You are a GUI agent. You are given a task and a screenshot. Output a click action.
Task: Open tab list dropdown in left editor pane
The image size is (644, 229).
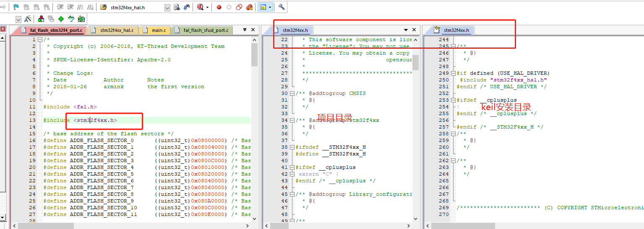tap(245, 30)
